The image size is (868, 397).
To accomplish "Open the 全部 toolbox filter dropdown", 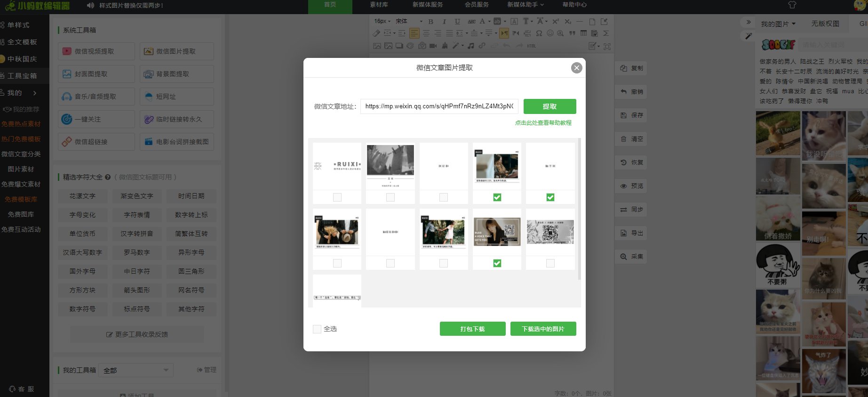I will [136, 370].
